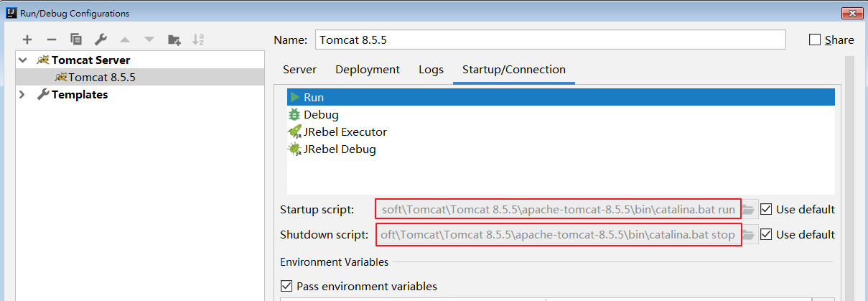Click the Remove Configuration minus icon

51,40
